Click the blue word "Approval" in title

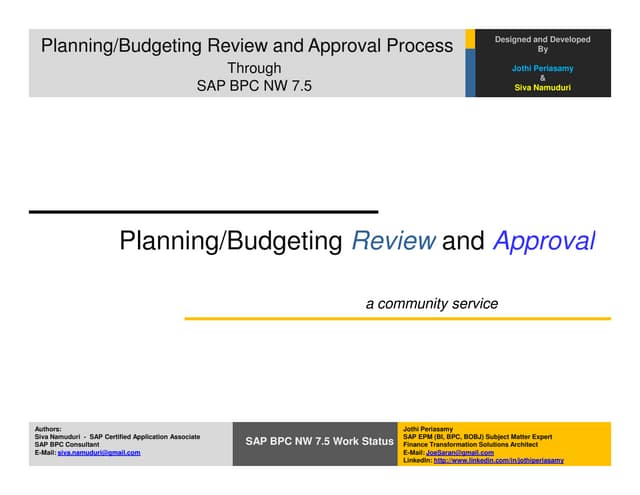[544, 241]
